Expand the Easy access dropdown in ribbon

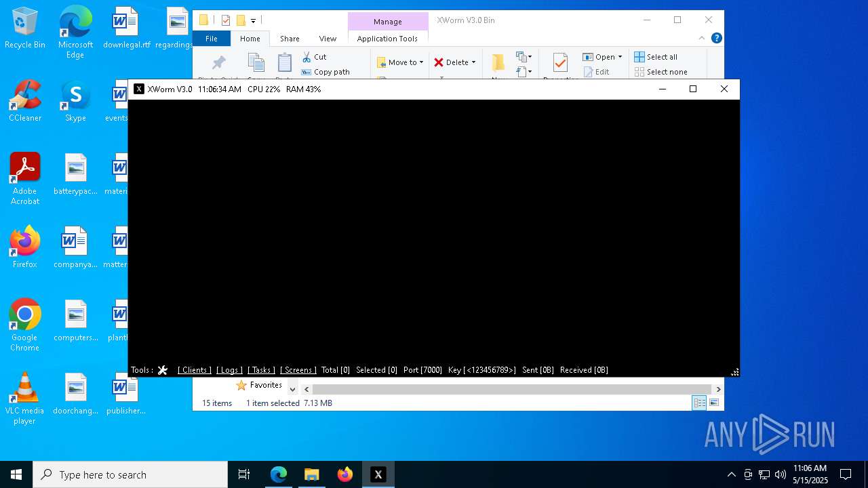pyautogui.click(x=524, y=71)
